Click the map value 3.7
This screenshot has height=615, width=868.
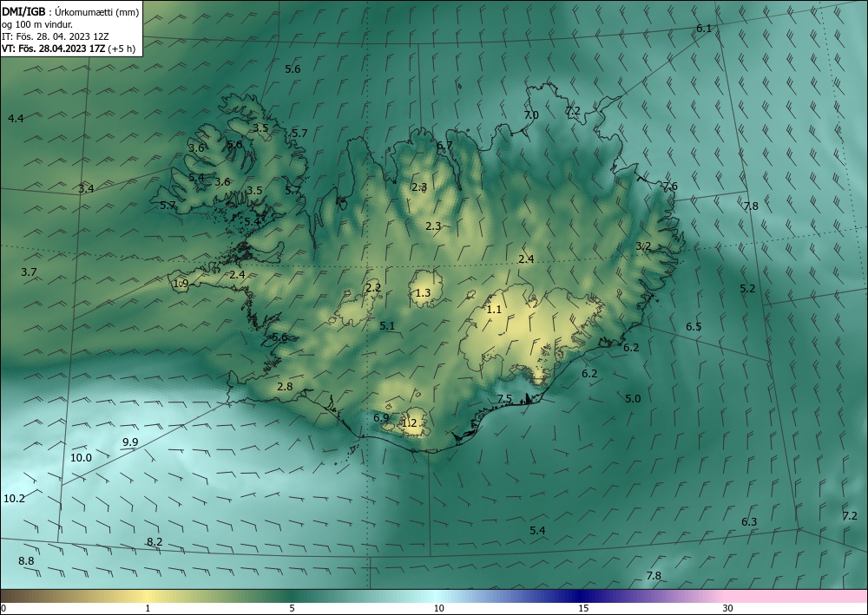coord(29,272)
